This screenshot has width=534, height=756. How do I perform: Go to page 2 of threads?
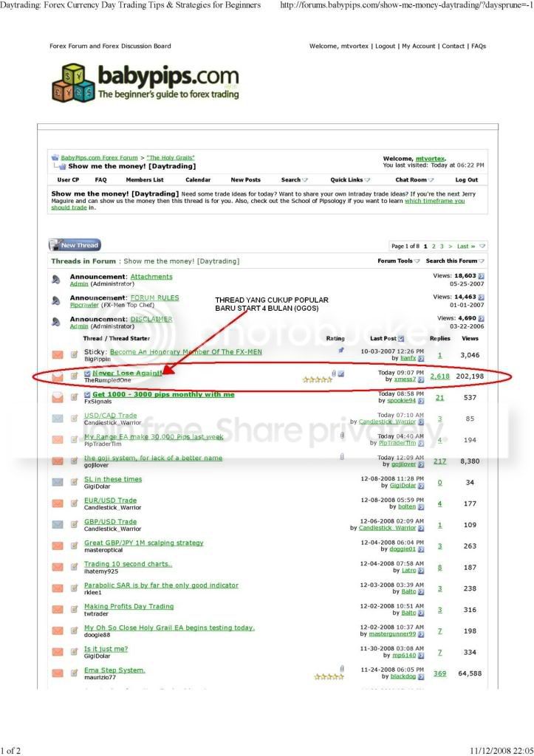click(434, 247)
